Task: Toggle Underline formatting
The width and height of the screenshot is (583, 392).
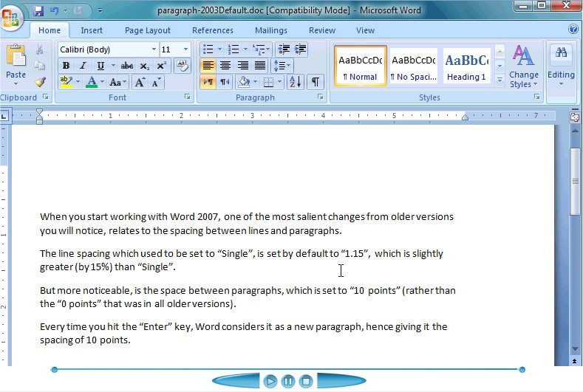Action: pyautogui.click(x=100, y=66)
